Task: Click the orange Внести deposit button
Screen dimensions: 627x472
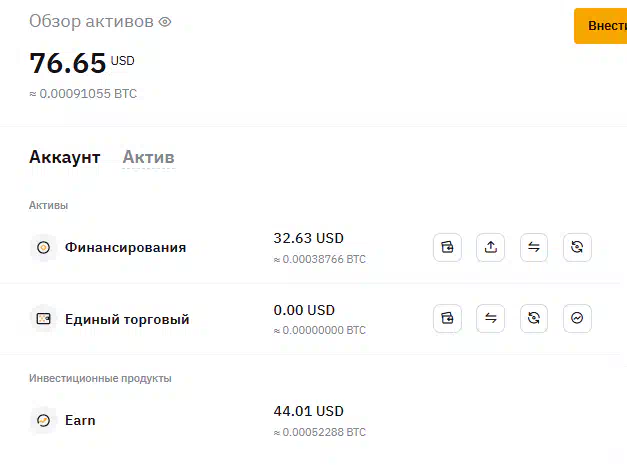Action: 601,26
